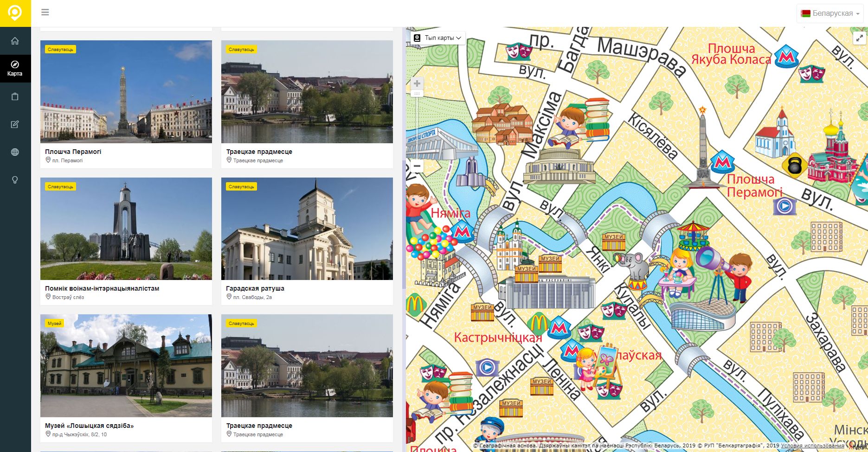Click the clipboard icon in the sidebar

click(15, 96)
